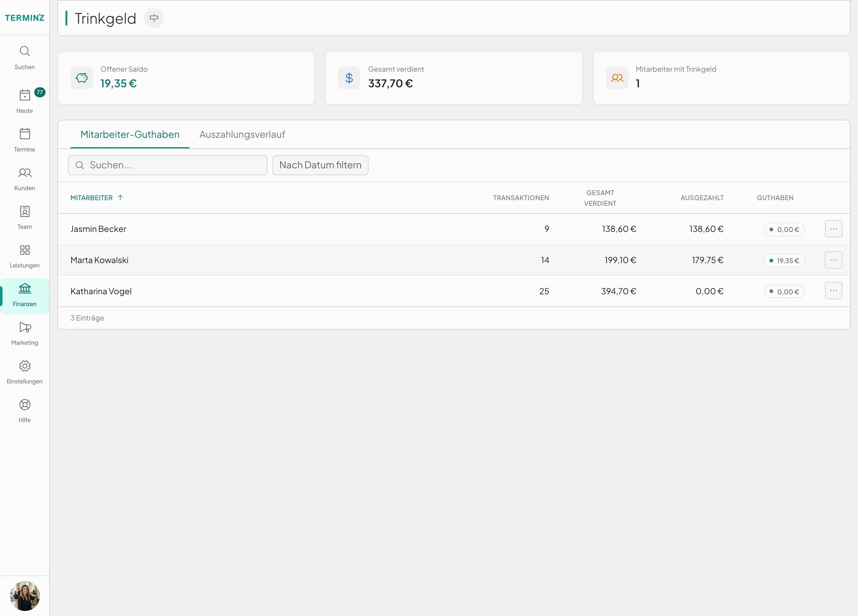Open Team section in sidebar

click(x=25, y=218)
